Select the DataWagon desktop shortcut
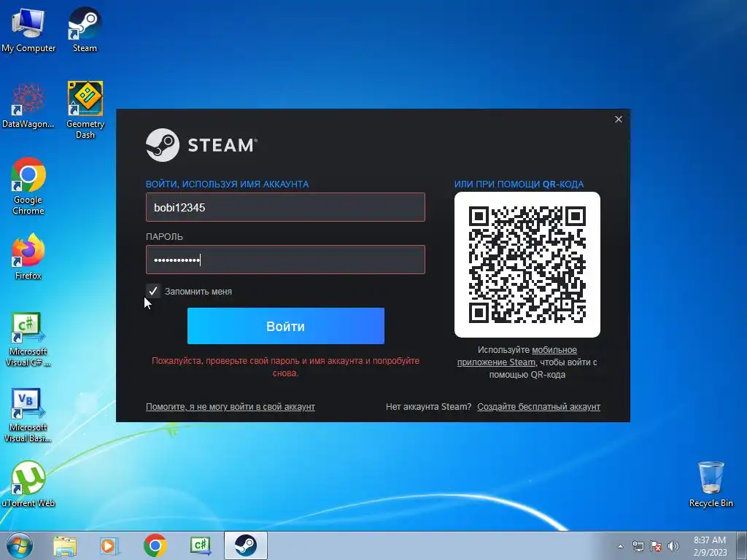This screenshot has width=747, height=560. pos(28,106)
